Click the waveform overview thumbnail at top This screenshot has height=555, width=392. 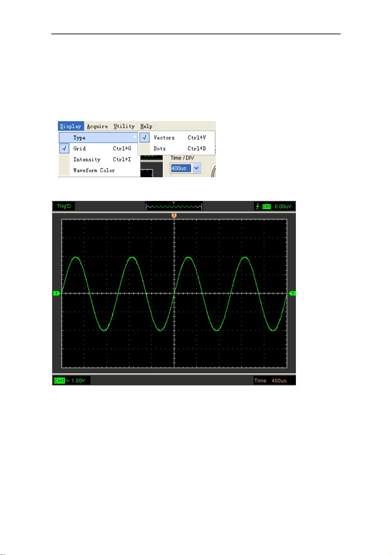tap(174, 206)
